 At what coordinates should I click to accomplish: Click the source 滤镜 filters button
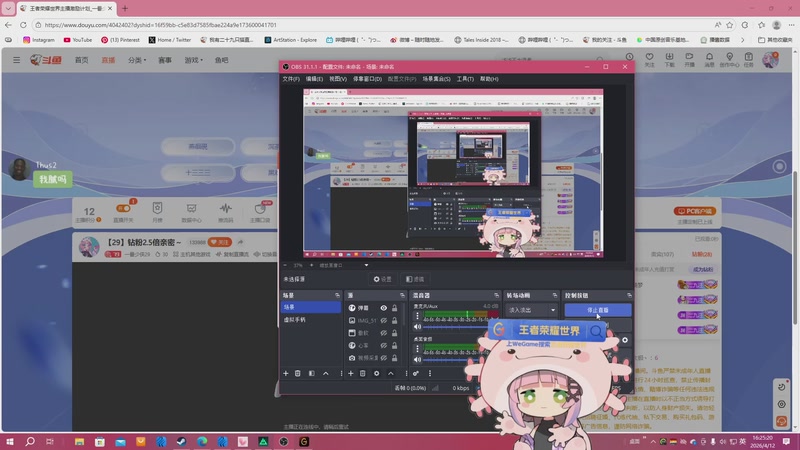[x=415, y=279]
